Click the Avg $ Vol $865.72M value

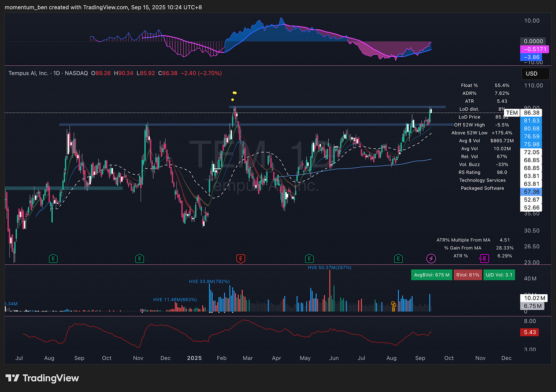[502, 141]
